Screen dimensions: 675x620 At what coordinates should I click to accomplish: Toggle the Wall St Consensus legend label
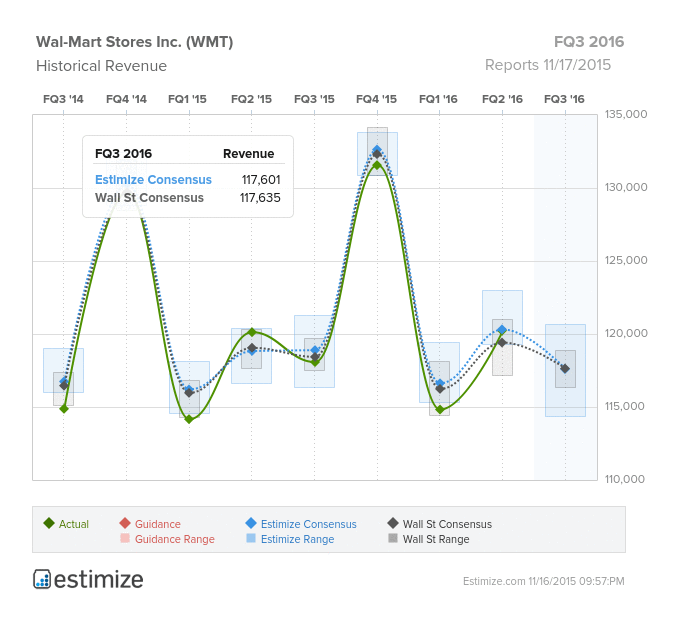pos(447,524)
